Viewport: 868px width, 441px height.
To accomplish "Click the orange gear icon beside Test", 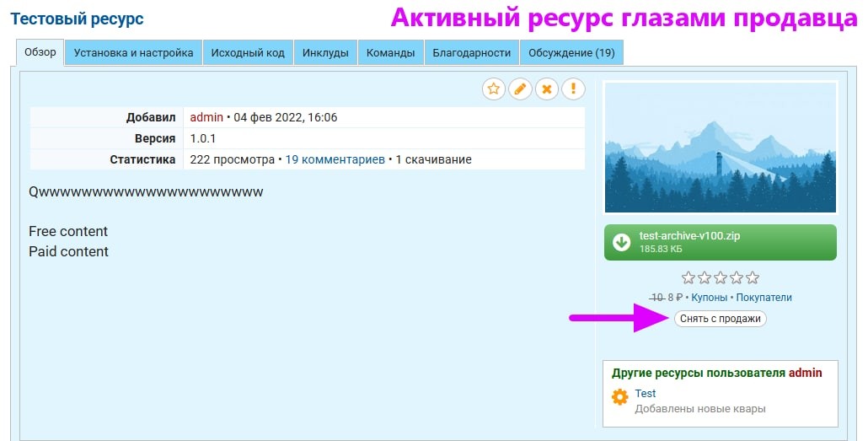I will coord(620,397).
